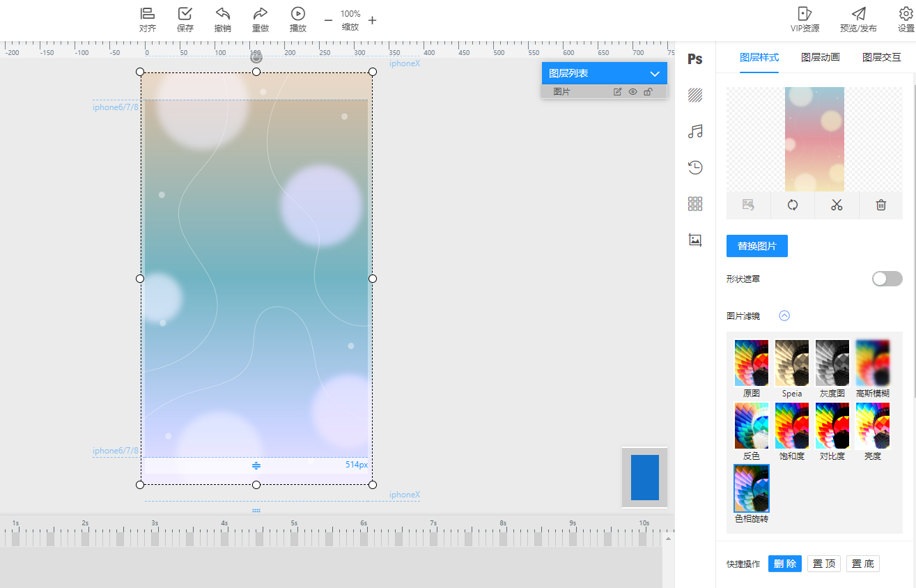Open the striped background sidebar icon

[695, 95]
